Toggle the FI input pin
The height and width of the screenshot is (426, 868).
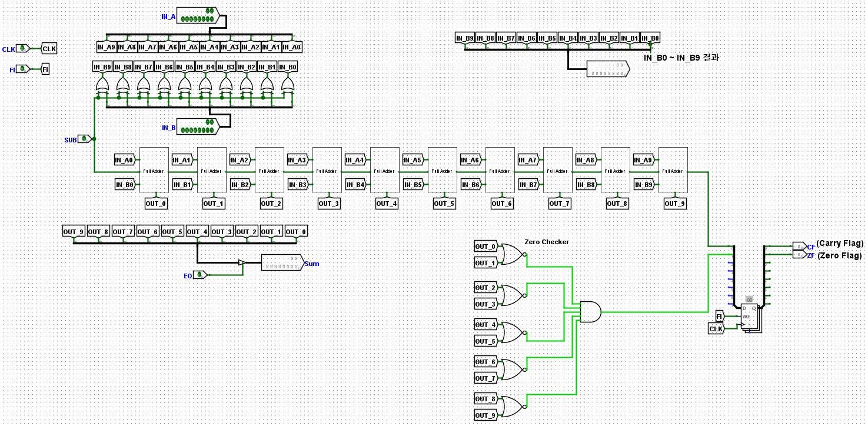click(24, 69)
